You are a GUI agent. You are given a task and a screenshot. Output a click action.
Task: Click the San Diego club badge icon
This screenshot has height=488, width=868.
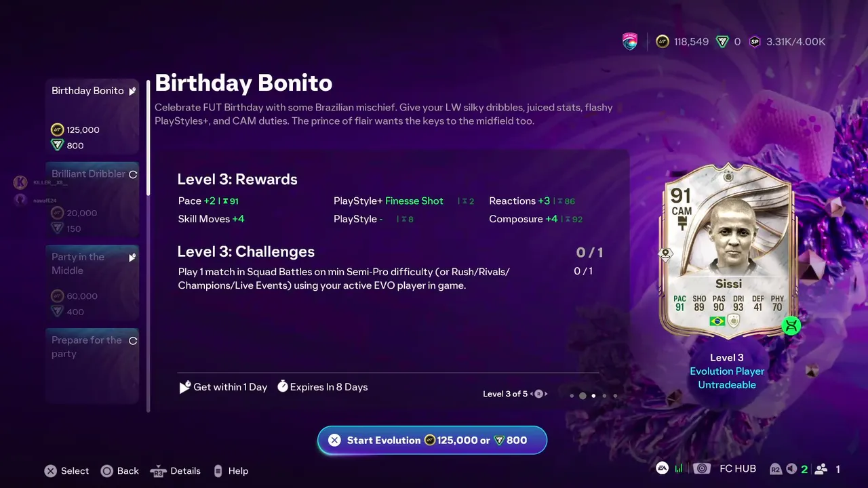630,42
